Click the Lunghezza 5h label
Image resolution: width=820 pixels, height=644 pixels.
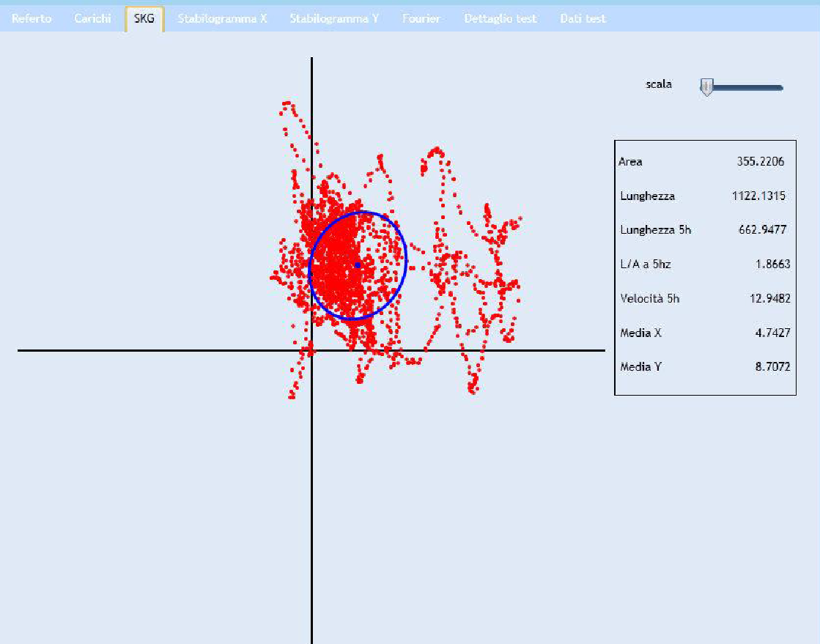coord(656,229)
